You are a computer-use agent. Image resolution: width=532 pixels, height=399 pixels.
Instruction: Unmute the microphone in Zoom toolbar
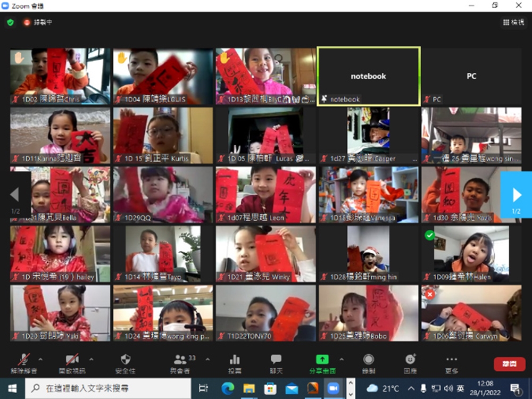click(23, 363)
